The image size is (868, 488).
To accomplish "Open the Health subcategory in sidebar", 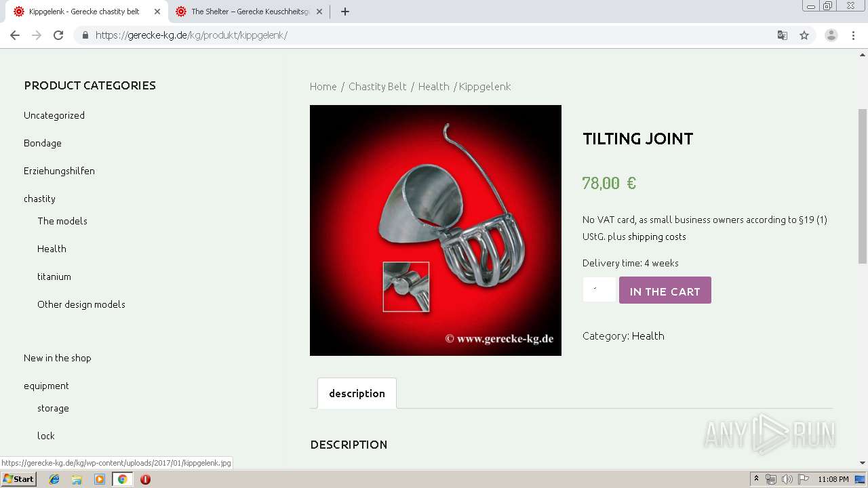I will (52, 249).
